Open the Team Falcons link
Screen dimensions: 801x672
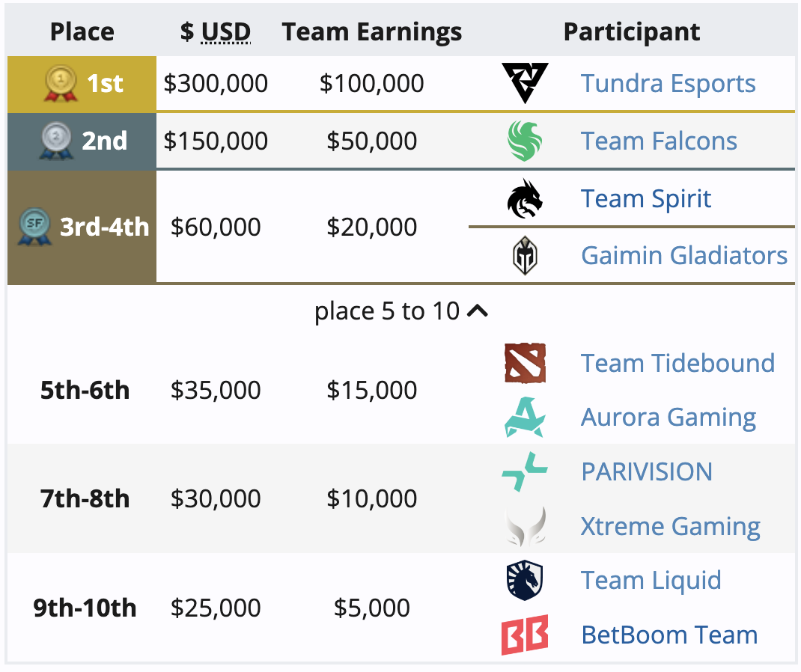tap(659, 141)
